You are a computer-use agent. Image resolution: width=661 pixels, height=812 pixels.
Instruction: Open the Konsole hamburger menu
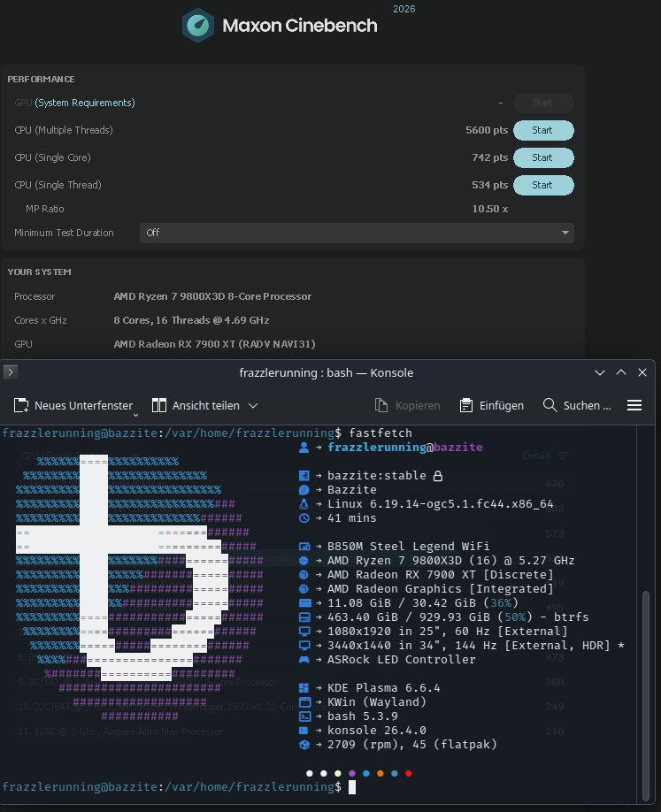pyautogui.click(x=634, y=405)
